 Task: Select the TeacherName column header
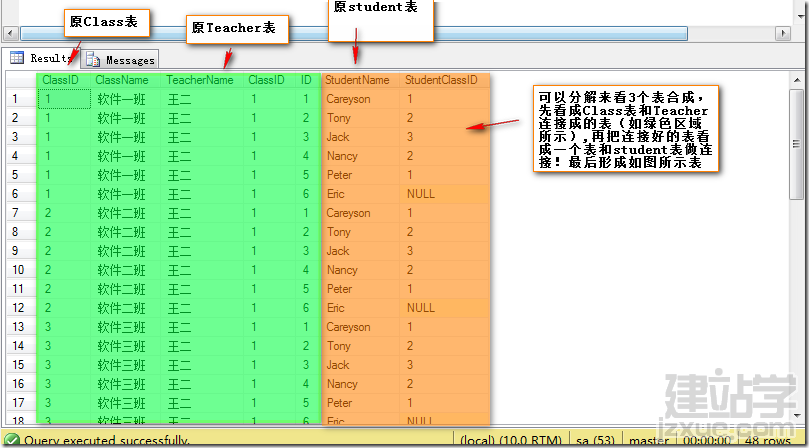(200, 80)
